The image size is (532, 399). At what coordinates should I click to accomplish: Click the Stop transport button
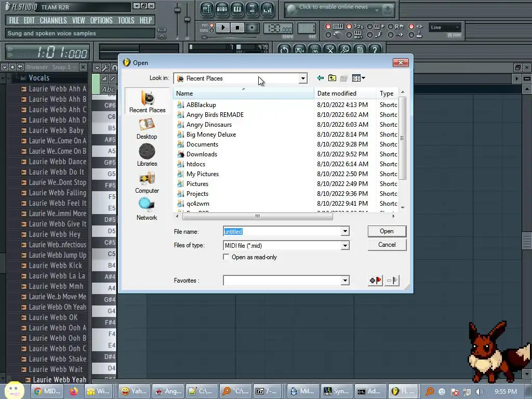tap(237, 28)
